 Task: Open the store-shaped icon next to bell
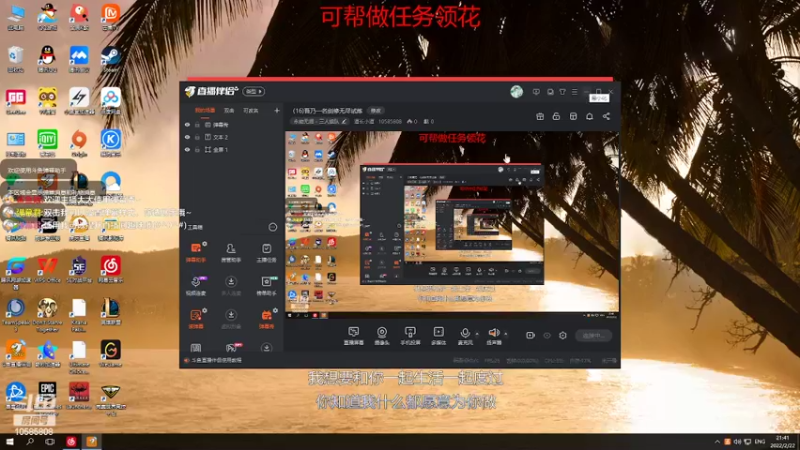point(573,116)
